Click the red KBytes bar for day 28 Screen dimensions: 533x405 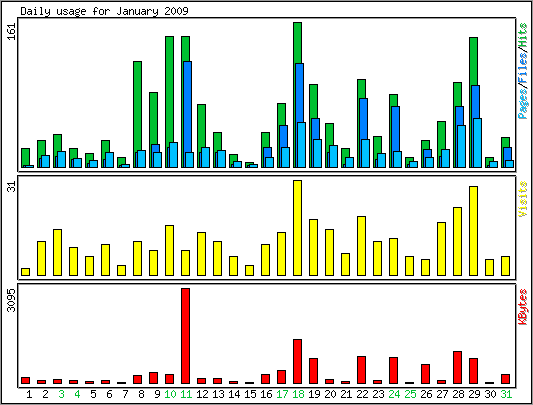tap(458, 368)
